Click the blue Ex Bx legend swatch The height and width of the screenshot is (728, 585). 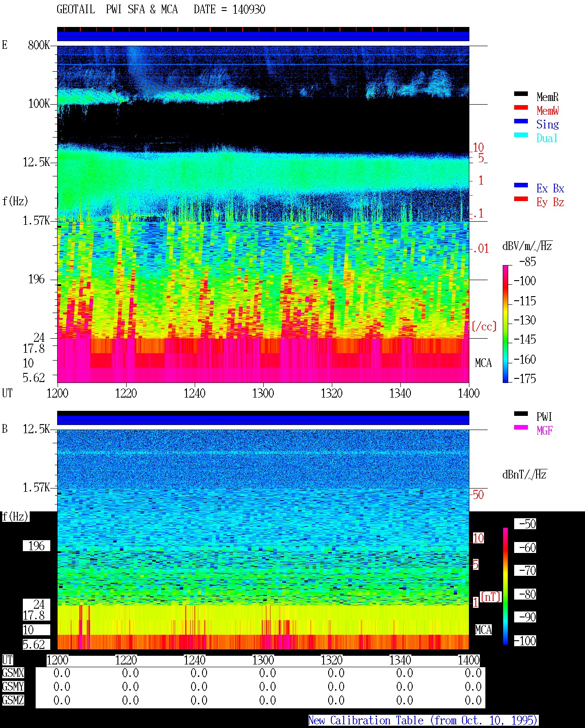pos(521,185)
